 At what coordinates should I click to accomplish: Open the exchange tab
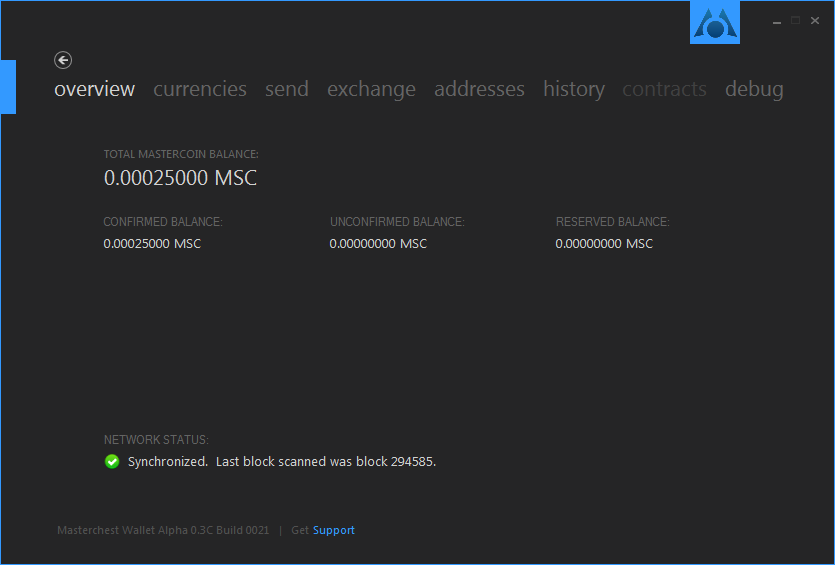pos(371,89)
